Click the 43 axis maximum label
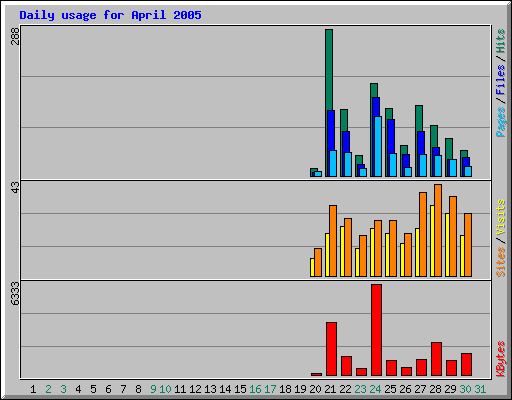 click(15, 187)
